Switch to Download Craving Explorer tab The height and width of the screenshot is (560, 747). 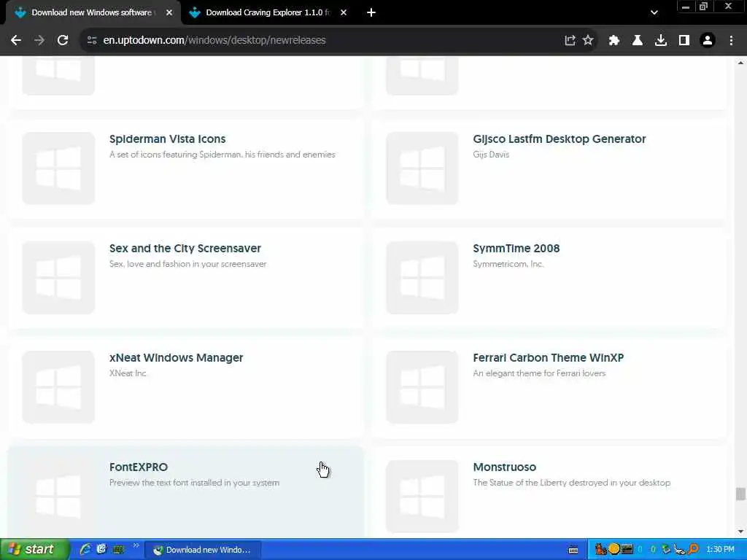click(267, 13)
